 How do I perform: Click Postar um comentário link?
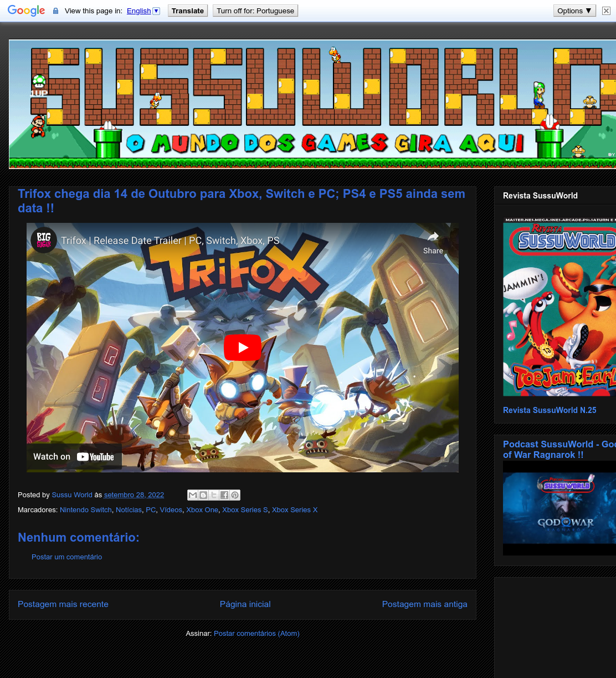pyautogui.click(x=66, y=557)
